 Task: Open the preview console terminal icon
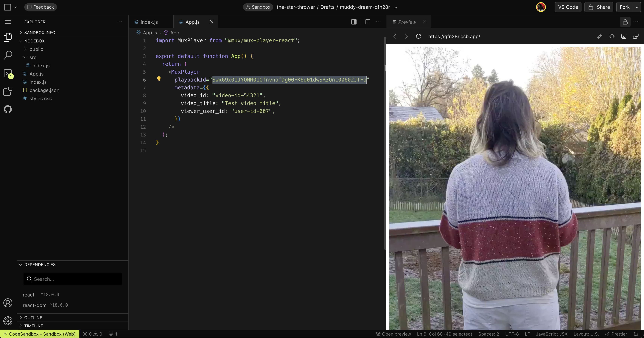624,36
